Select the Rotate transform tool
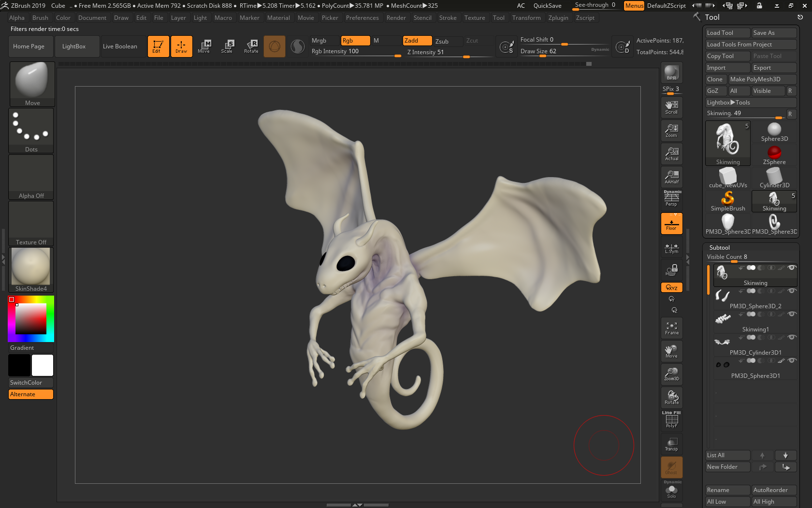Image resolution: width=812 pixels, height=508 pixels. point(251,46)
